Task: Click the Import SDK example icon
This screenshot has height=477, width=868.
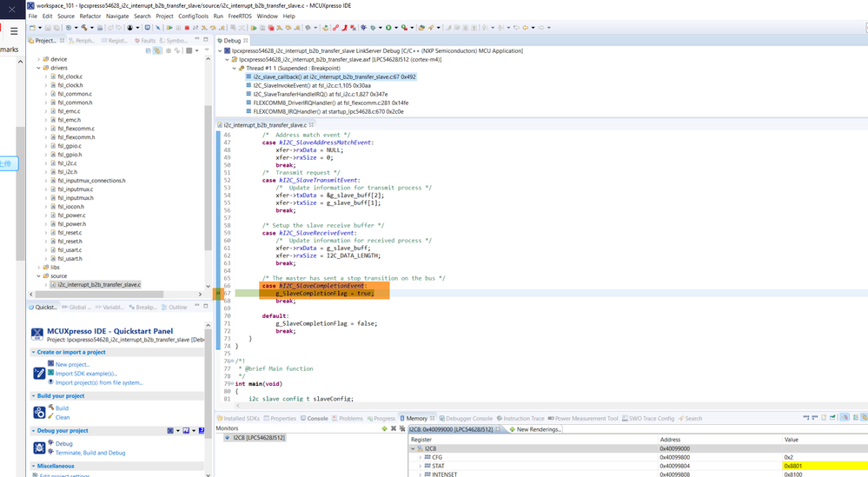Action: coord(50,374)
